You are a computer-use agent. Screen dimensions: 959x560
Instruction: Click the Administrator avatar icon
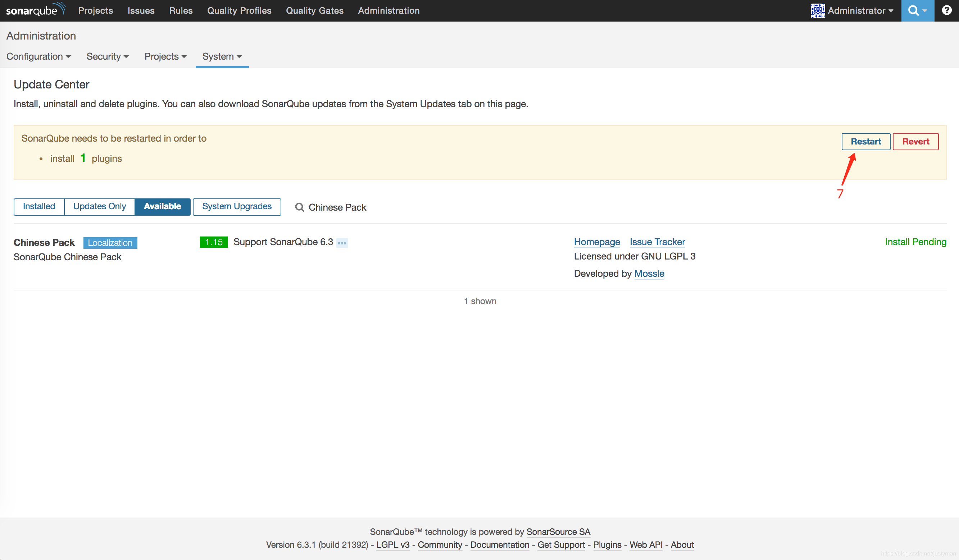[x=817, y=11]
